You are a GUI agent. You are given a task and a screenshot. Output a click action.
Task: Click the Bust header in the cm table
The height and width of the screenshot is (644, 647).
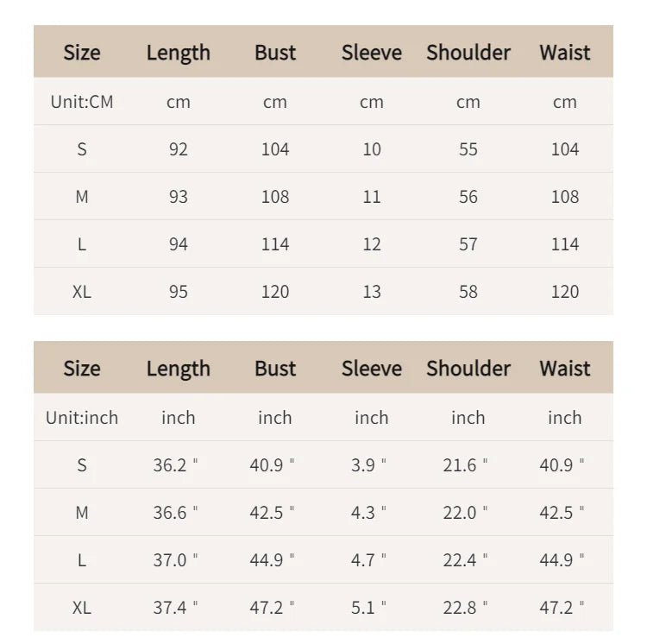275,53
